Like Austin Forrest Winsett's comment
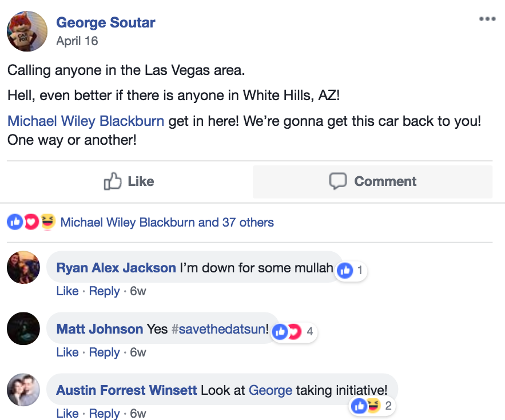Viewport: 505px width, 420px height. click(67, 414)
